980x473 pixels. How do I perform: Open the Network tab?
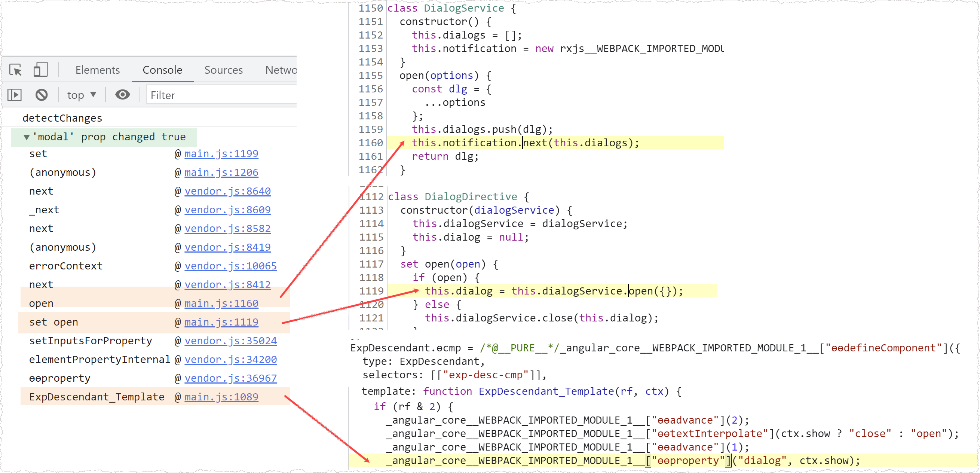281,70
